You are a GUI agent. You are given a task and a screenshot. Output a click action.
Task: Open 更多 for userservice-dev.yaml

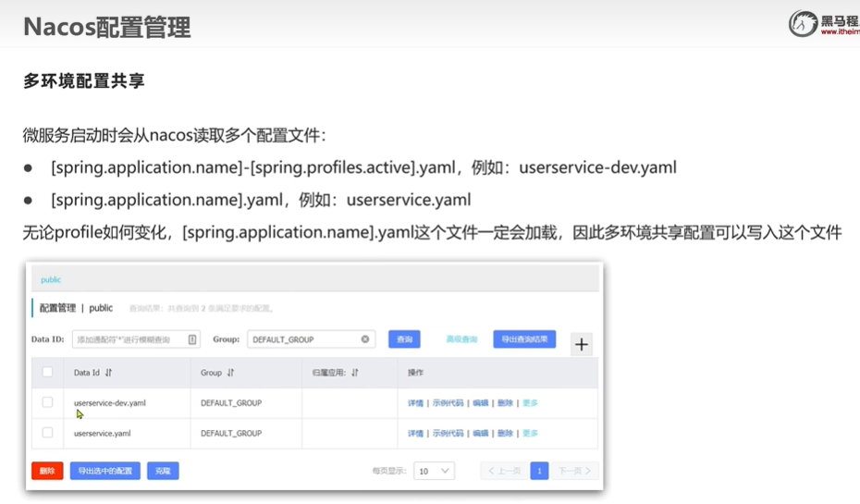coord(530,403)
